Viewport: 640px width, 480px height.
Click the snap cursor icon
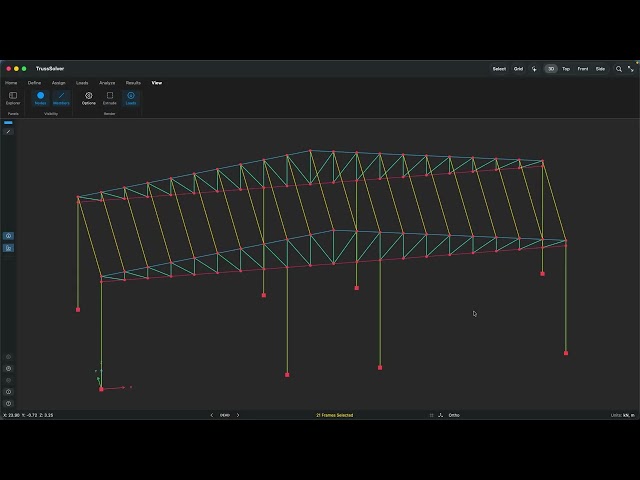[x=534, y=69]
